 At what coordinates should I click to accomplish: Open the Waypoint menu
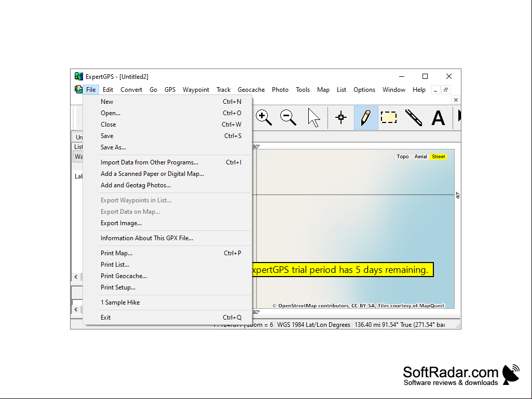tap(196, 90)
